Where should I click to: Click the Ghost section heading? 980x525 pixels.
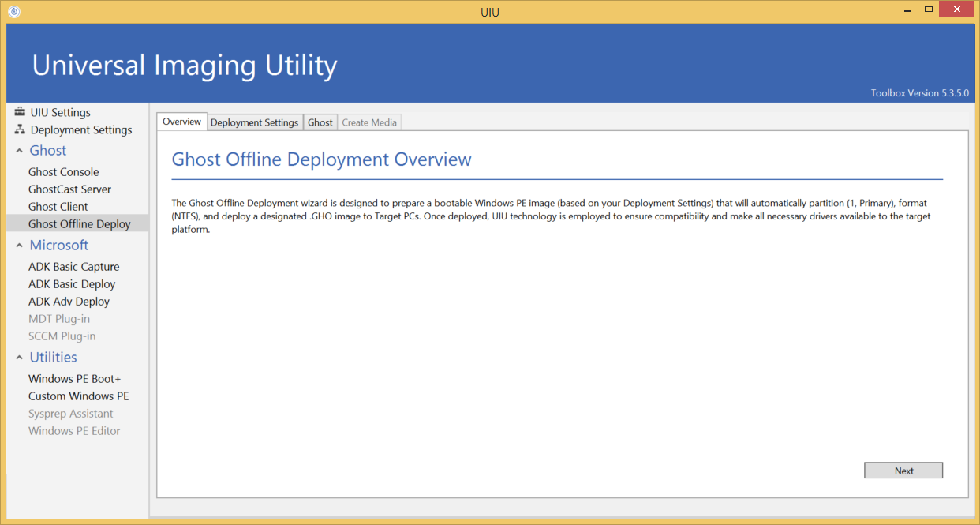[x=48, y=151]
